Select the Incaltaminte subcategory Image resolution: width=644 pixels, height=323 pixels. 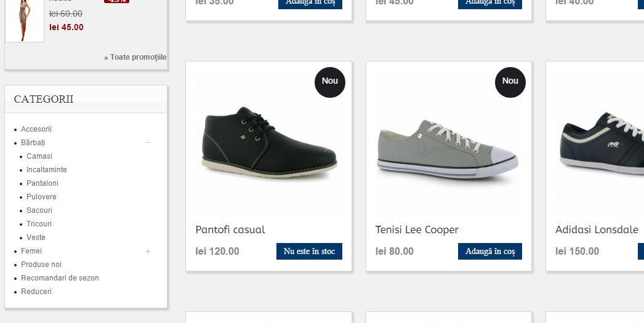click(x=47, y=170)
